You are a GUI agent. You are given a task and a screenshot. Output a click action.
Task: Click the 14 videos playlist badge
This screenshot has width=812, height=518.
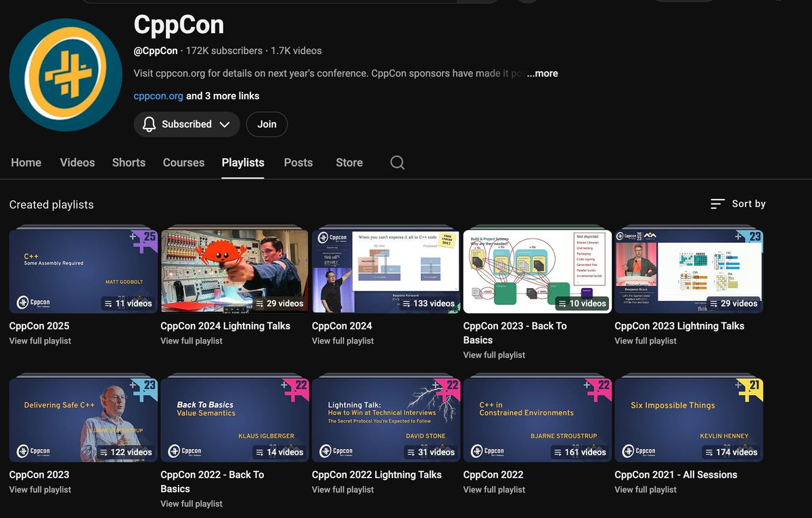coord(279,452)
